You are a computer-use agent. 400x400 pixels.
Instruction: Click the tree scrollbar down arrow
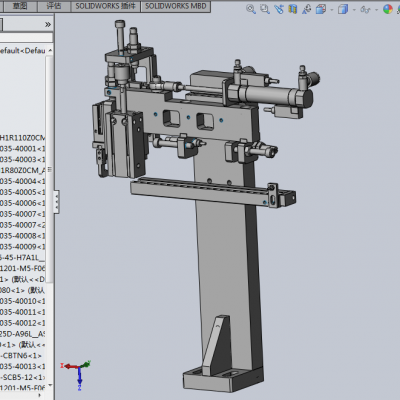coord(50,385)
